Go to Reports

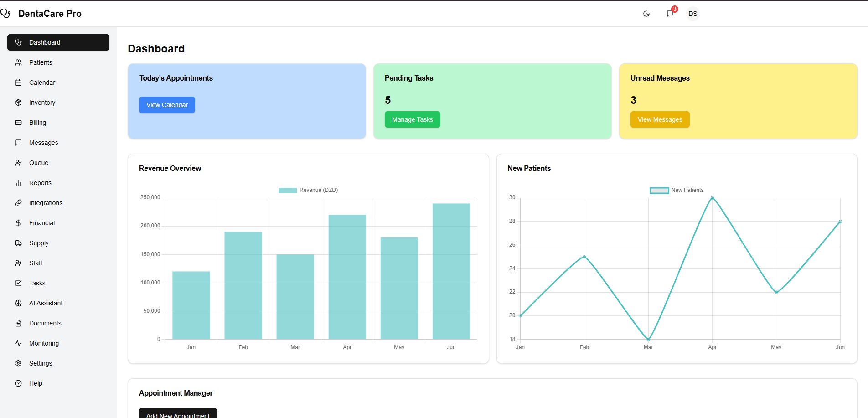[58, 183]
